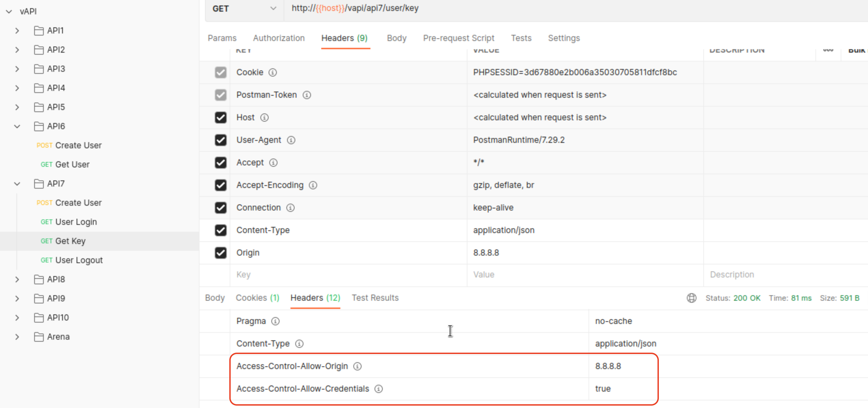Click the info icon beside Postman-Token

pyautogui.click(x=307, y=95)
